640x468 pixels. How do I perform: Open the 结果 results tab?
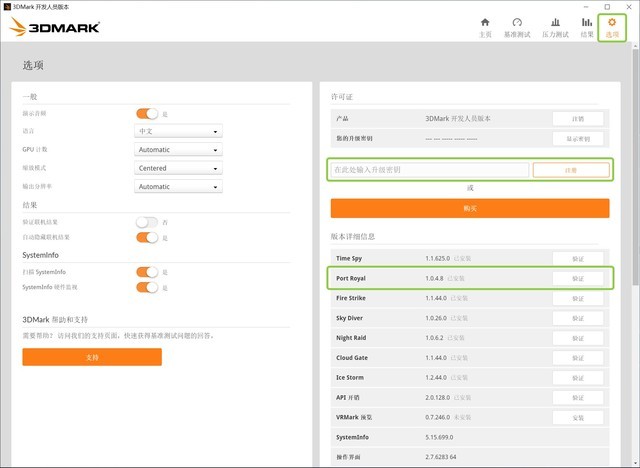click(587, 28)
